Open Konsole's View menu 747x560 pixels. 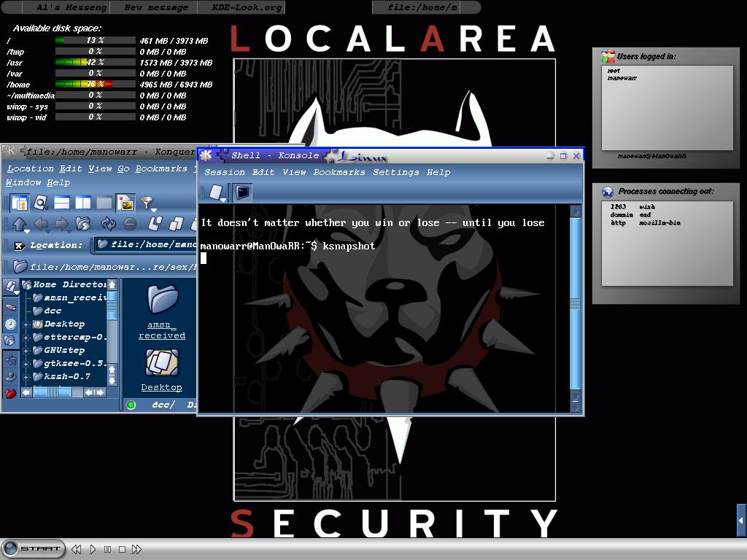294,172
